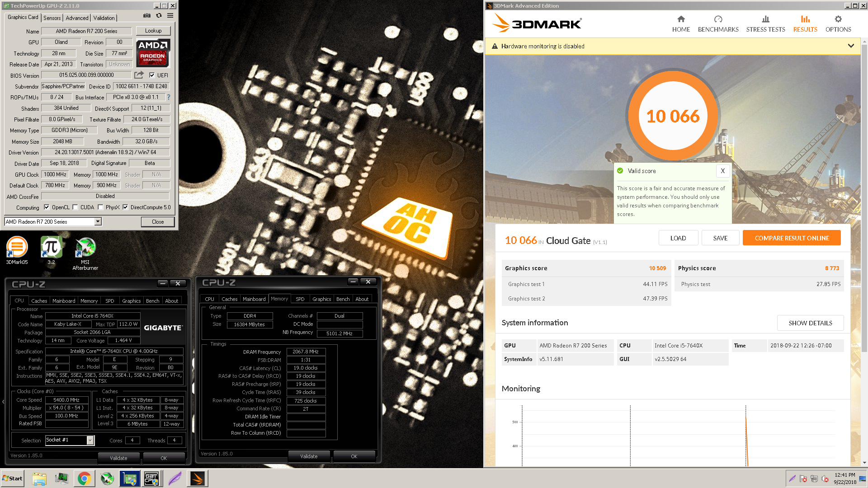868x488 pixels.
Task: Click the Windows Start button
Action: tap(12, 479)
